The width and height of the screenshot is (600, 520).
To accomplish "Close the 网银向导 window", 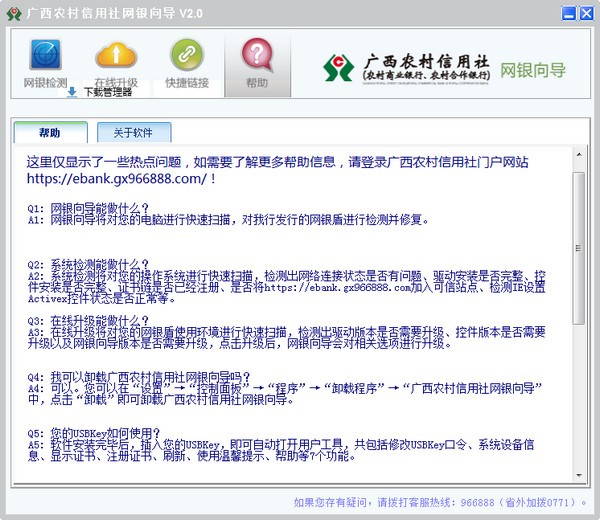I will (x=587, y=13).
